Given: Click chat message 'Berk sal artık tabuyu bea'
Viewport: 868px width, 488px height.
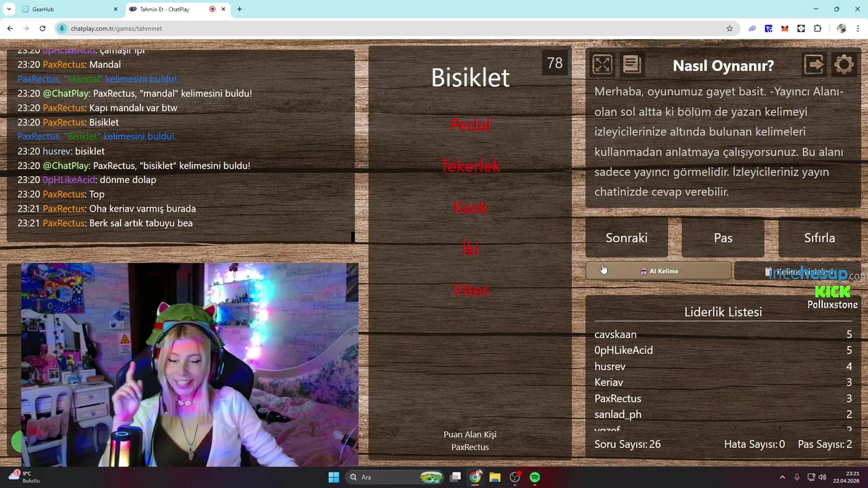Looking at the screenshot, I should [x=141, y=223].
